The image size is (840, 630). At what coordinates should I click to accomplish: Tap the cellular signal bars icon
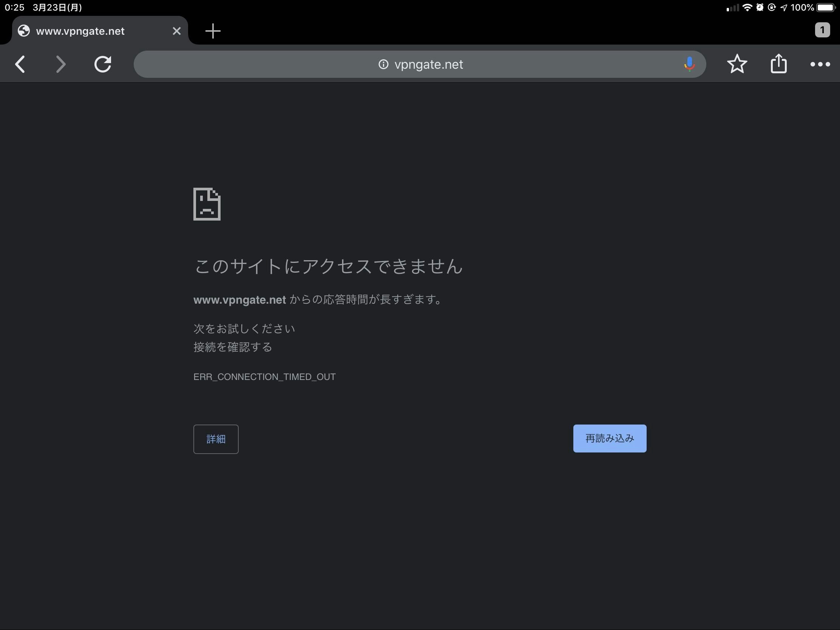[732, 8]
